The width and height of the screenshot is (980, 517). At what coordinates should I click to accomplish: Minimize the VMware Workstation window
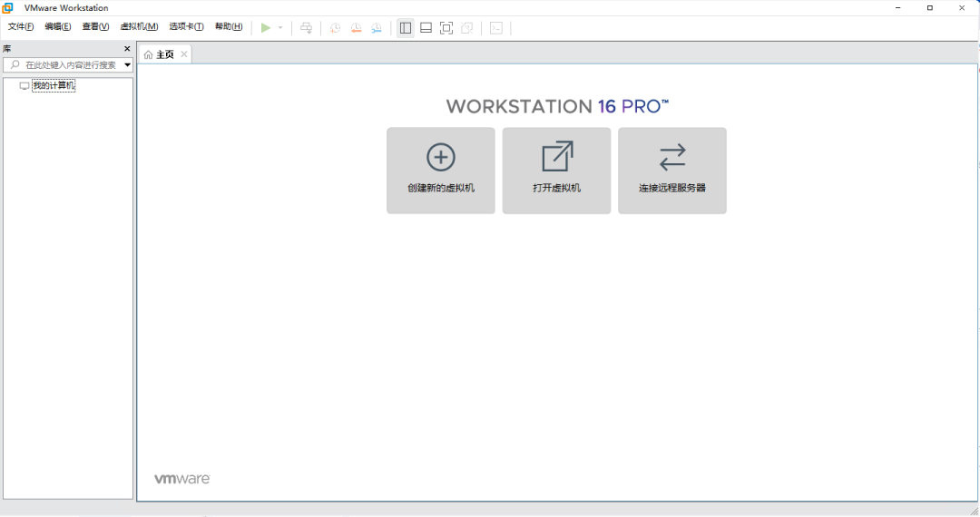coord(898,7)
